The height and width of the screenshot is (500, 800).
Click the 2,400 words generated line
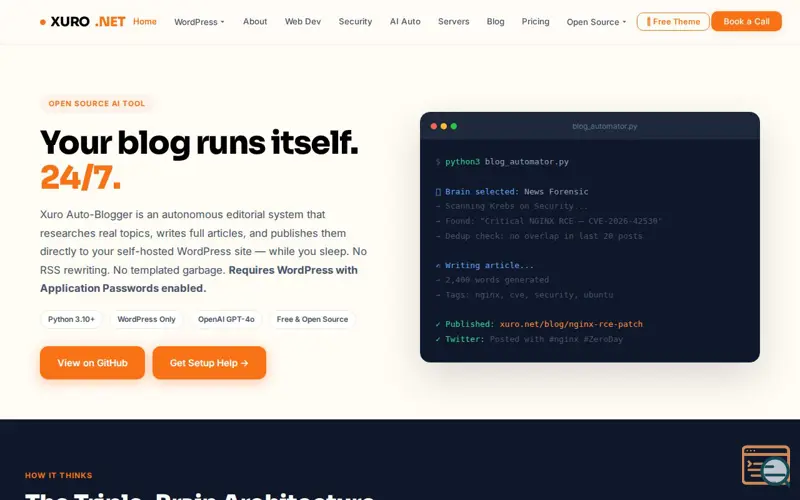click(492, 280)
